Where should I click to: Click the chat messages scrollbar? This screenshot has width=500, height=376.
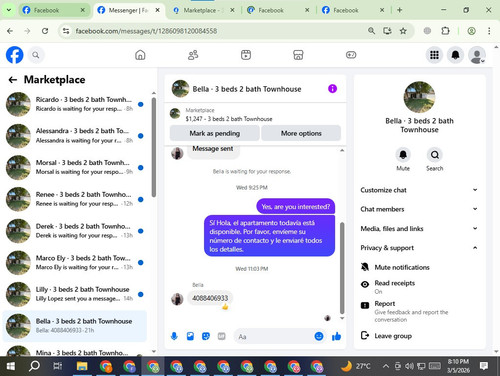[x=342, y=268]
